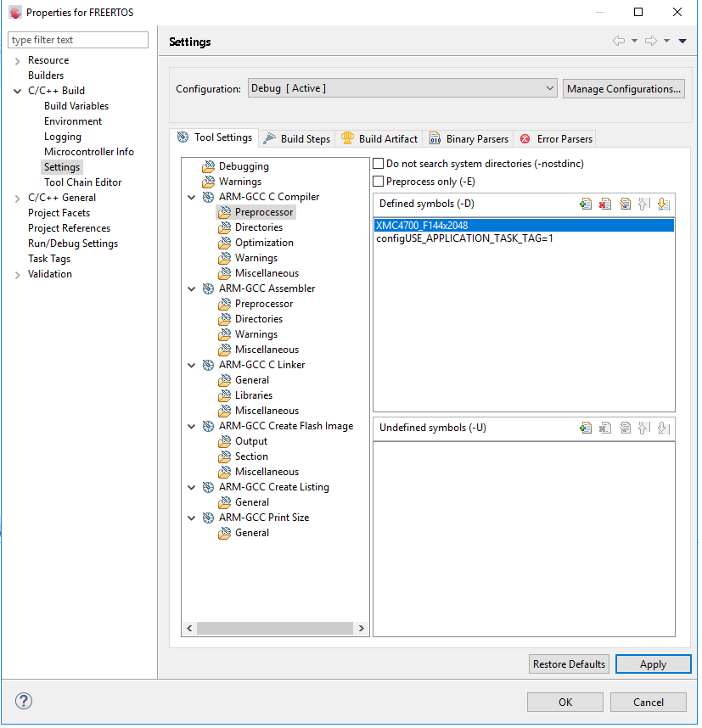Switch to the Tool Settings tab

(214, 137)
